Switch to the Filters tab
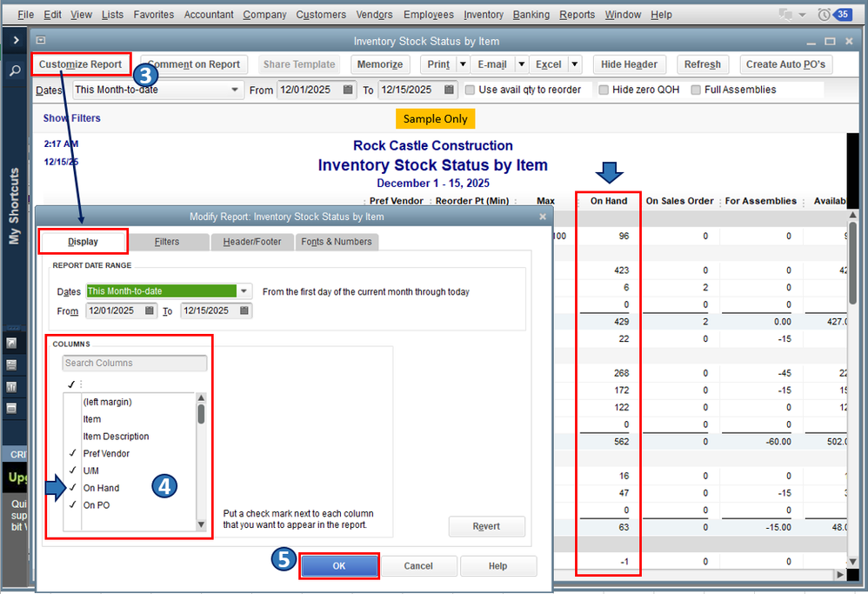This screenshot has width=868, height=594. pyautogui.click(x=167, y=242)
